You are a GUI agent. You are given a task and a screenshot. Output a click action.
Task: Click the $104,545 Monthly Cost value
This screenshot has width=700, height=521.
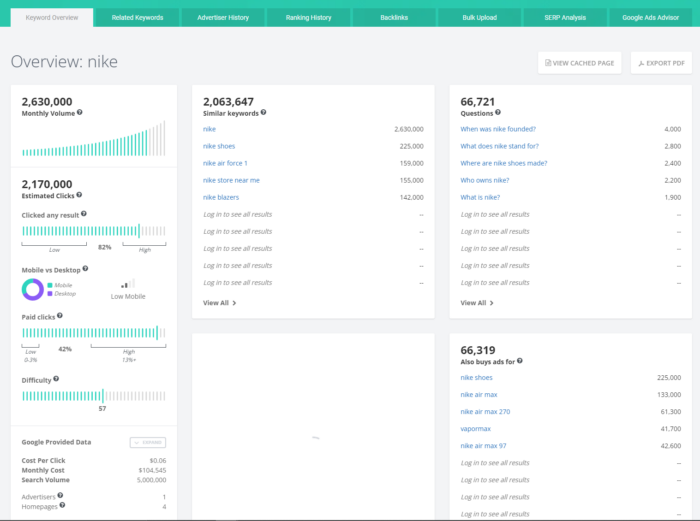pyautogui.click(x=152, y=470)
